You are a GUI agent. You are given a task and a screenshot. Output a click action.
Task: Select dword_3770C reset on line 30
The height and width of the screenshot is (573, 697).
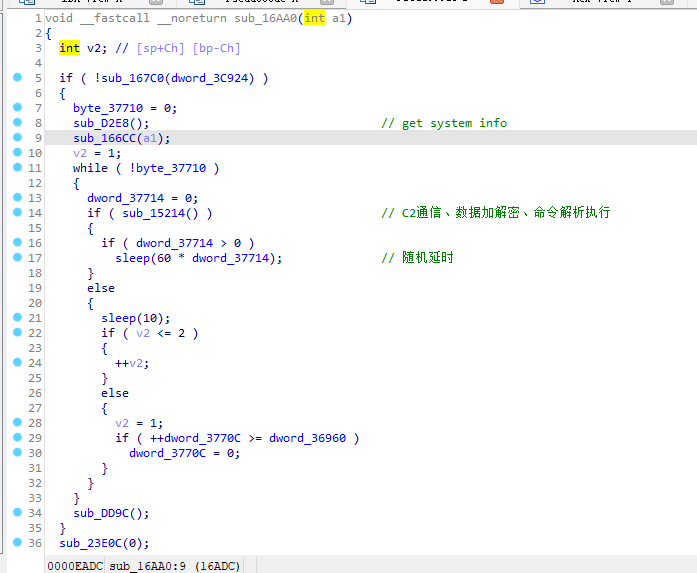click(x=168, y=453)
